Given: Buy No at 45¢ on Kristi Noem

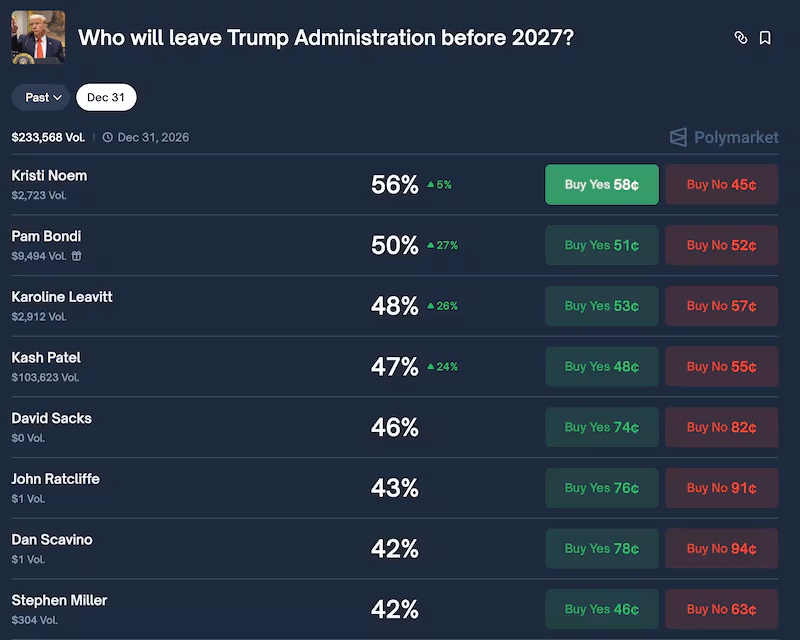Looking at the screenshot, I should (x=721, y=184).
